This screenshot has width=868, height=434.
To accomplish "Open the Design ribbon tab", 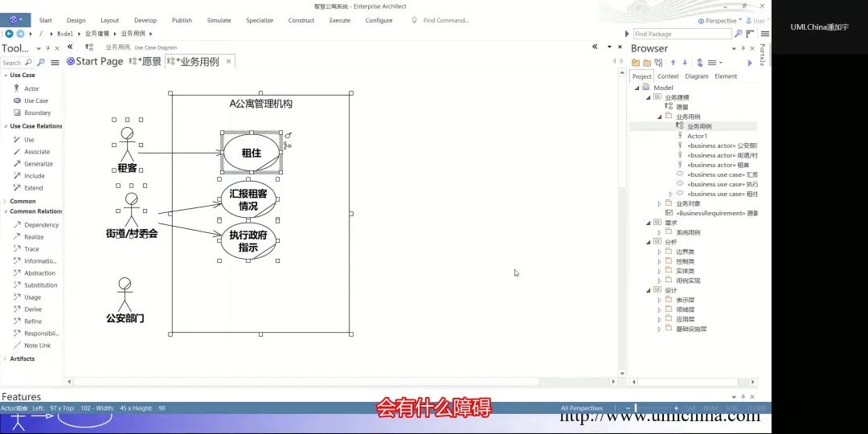I will pos(76,20).
